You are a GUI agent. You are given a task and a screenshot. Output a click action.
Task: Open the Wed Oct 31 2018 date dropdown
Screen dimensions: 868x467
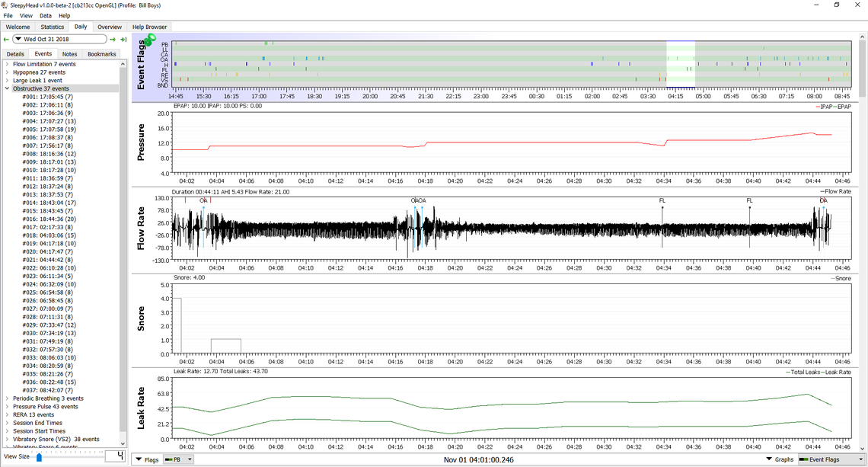(59, 40)
